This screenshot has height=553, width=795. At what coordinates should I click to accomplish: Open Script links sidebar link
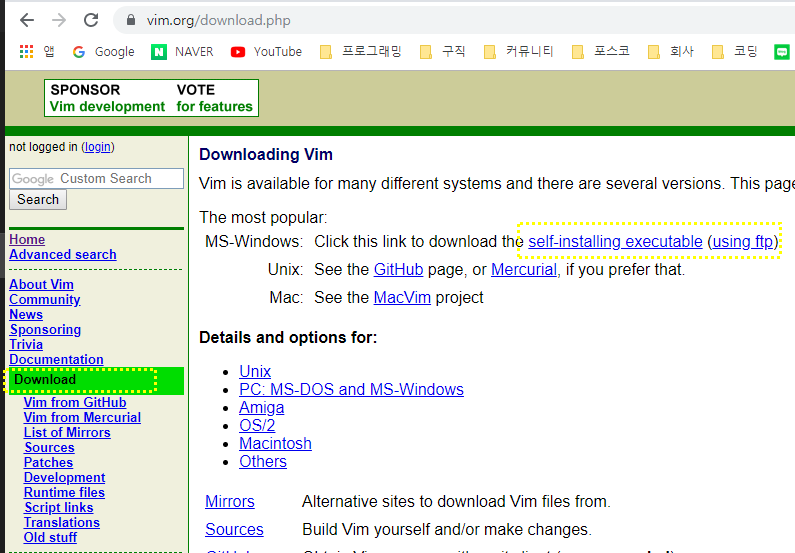[x=59, y=507]
